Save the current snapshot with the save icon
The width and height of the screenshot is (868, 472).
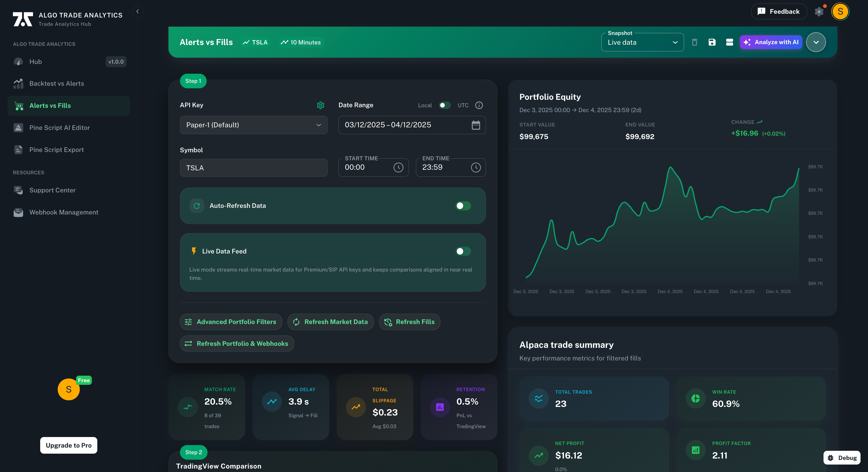coord(712,42)
